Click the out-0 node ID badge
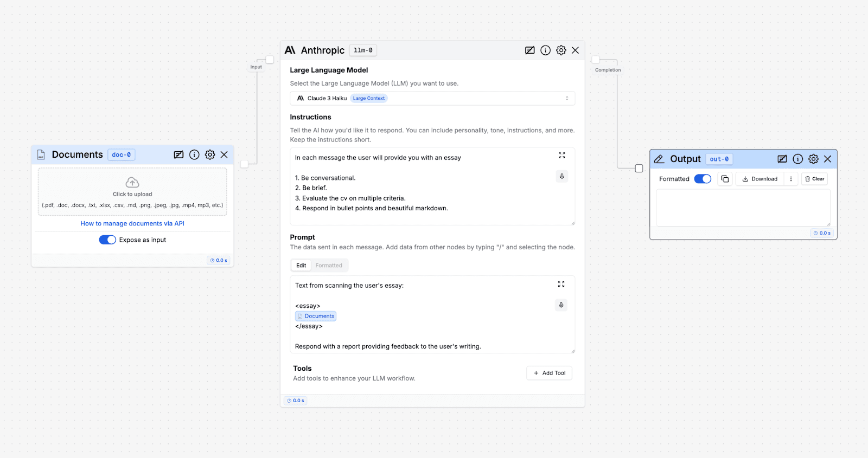Viewport: 868px width, 458px height. point(719,159)
